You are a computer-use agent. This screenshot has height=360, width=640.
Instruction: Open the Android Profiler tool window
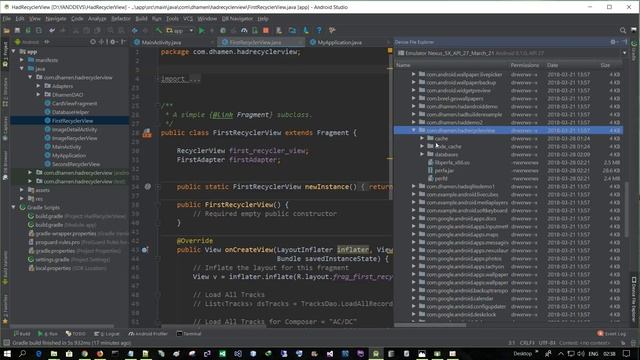(148, 333)
